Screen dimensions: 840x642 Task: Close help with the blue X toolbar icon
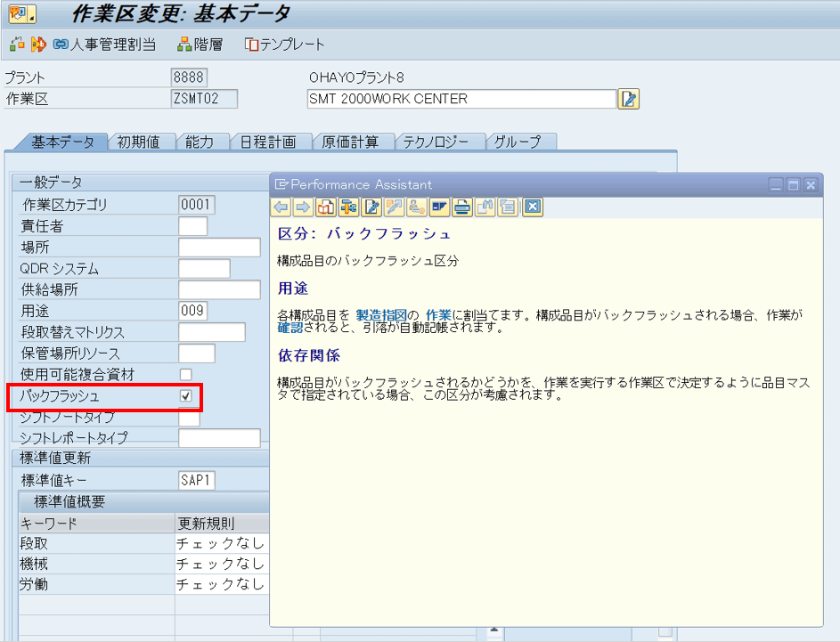pyautogui.click(x=533, y=207)
